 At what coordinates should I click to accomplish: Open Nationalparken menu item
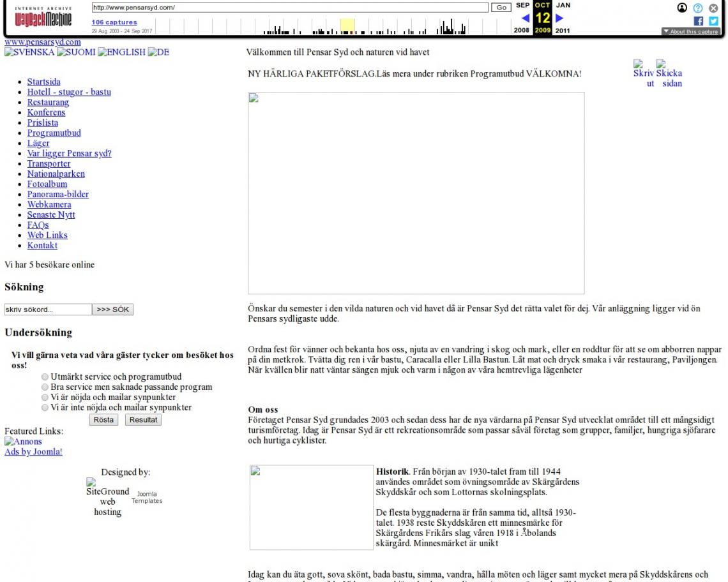click(56, 174)
